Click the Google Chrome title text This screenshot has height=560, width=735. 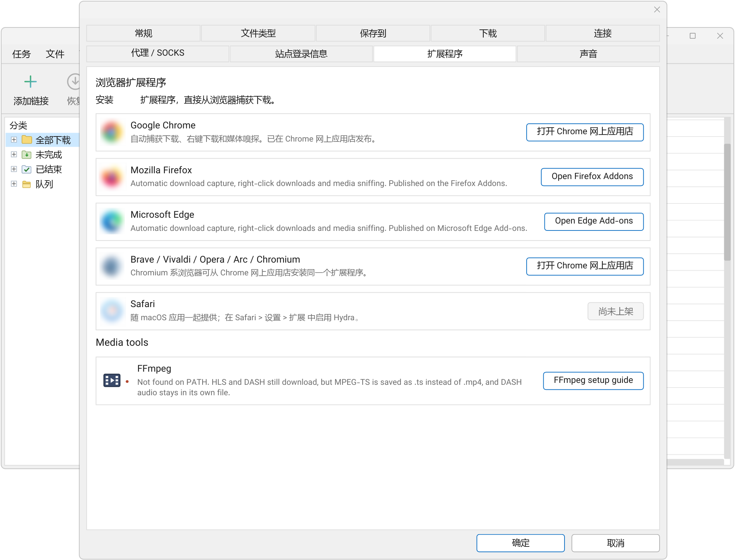pyautogui.click(x=163, y=125)
